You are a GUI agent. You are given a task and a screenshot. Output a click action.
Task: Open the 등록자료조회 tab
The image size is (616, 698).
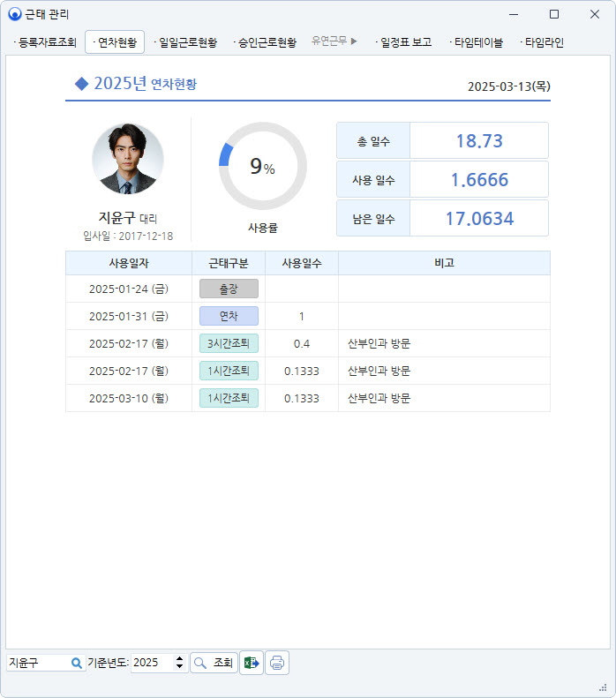pos(46,41)
